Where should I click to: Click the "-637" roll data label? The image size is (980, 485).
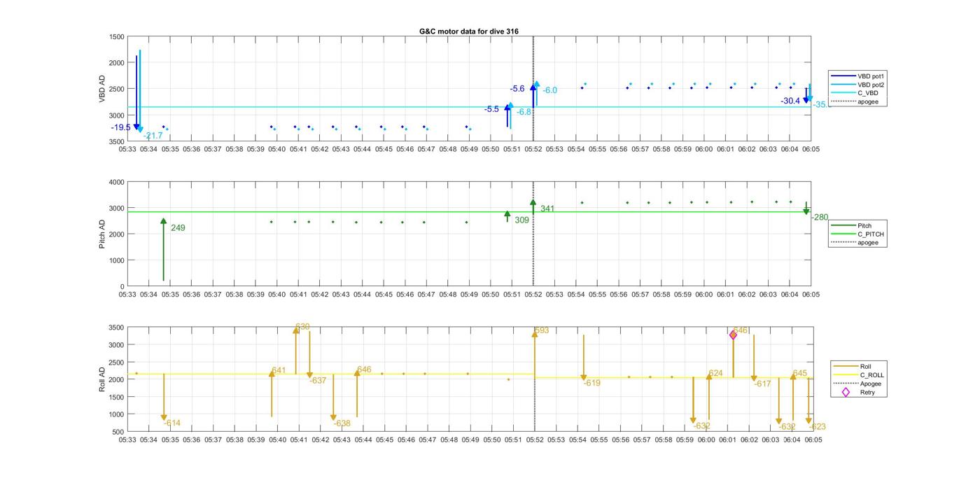(x=318, y=381)
